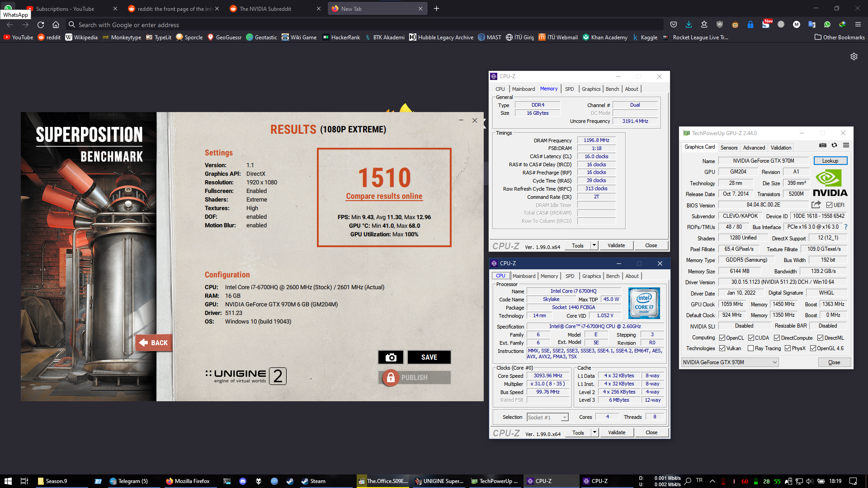Screen dimensions: 868x488
Task: Open the HackerRank bookmark
Action: click(341, 38)
